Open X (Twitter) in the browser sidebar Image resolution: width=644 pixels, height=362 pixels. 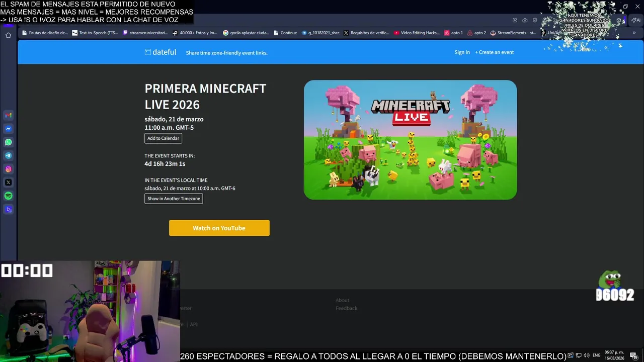point(9,183)
